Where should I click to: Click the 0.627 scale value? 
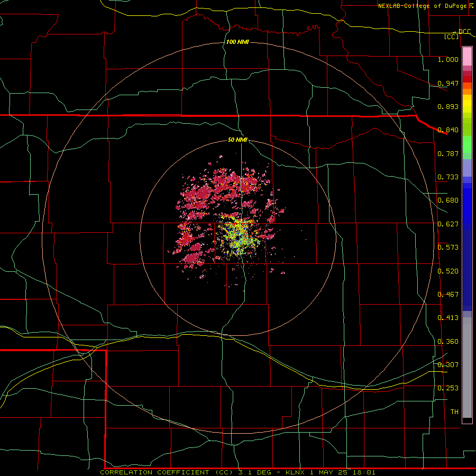click(x=448, y=224)
